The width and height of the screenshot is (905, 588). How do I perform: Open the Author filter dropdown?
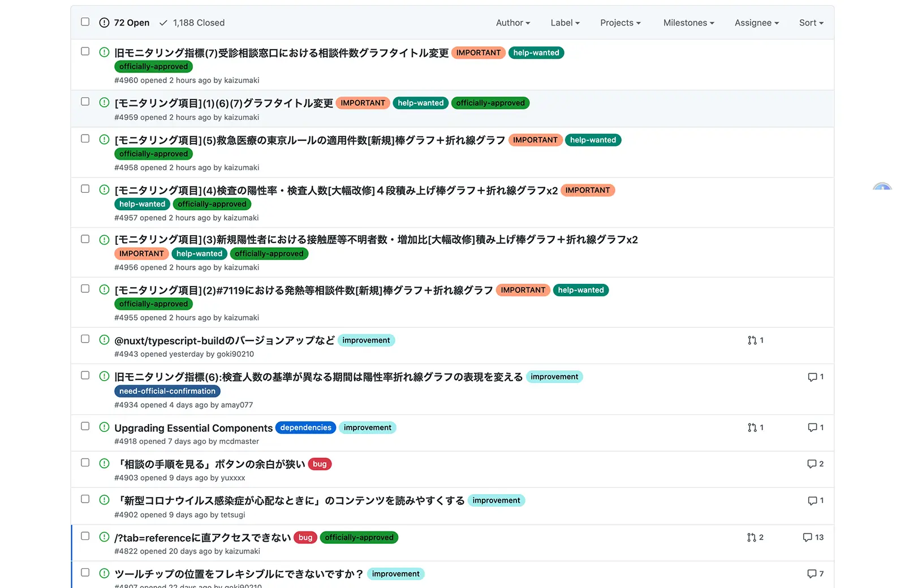(x=513, y=23)
